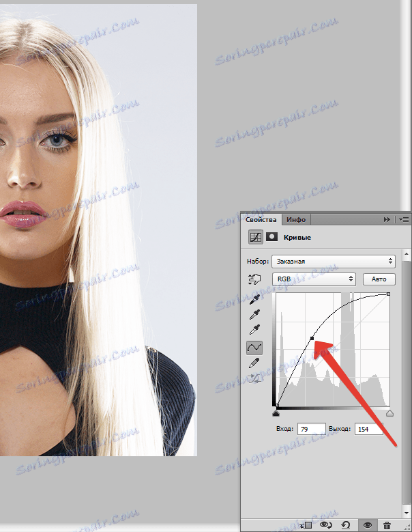Activate the on-image adjustment hand tool

pos(254,279)
